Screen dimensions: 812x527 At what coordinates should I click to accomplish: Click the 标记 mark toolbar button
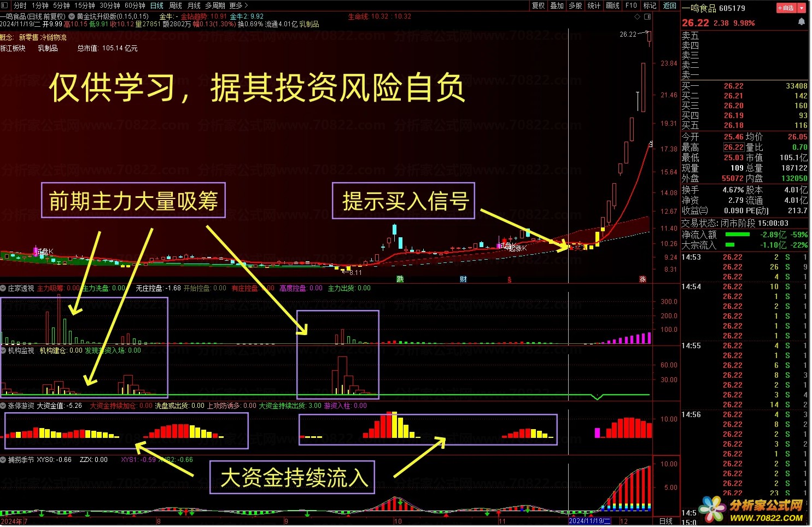coord(650,5)
